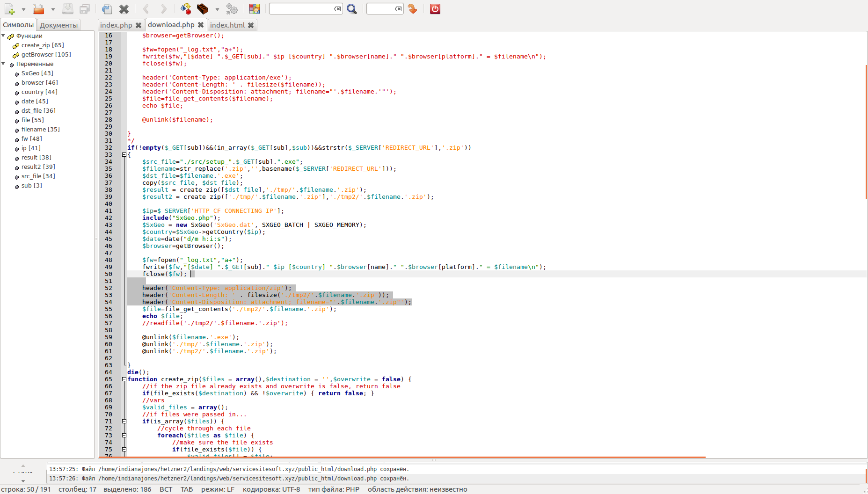
Task: Clear the go-to-line field
Action: click(x=398, y=9)
